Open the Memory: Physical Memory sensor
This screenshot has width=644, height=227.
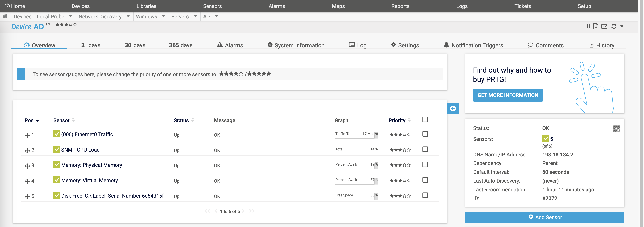click(91, 165)
